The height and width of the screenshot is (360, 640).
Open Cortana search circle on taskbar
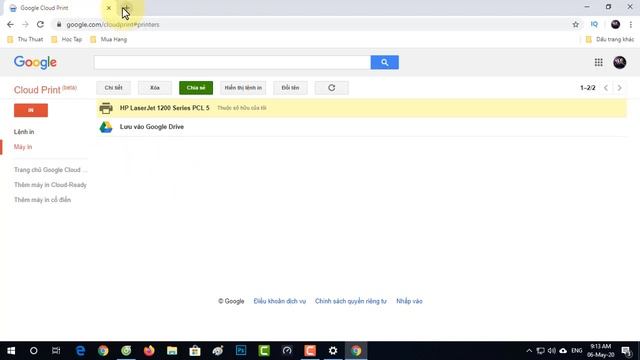coord(33,351)
